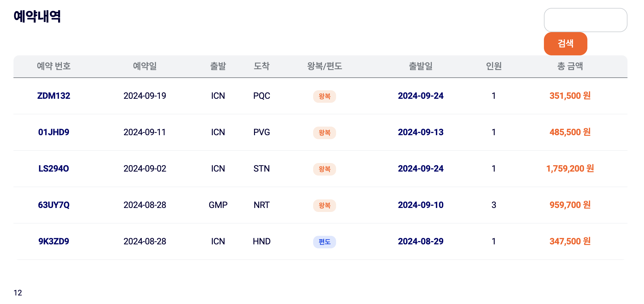This screenshot has height=304, width=644.
Task: Click the 총 금액 column header
Action: [570, 66]
